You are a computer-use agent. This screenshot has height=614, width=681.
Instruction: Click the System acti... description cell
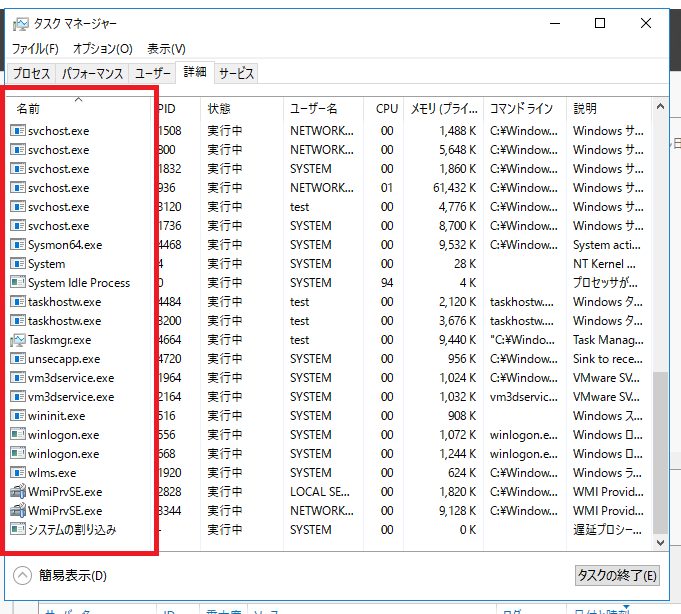(606, 244)
